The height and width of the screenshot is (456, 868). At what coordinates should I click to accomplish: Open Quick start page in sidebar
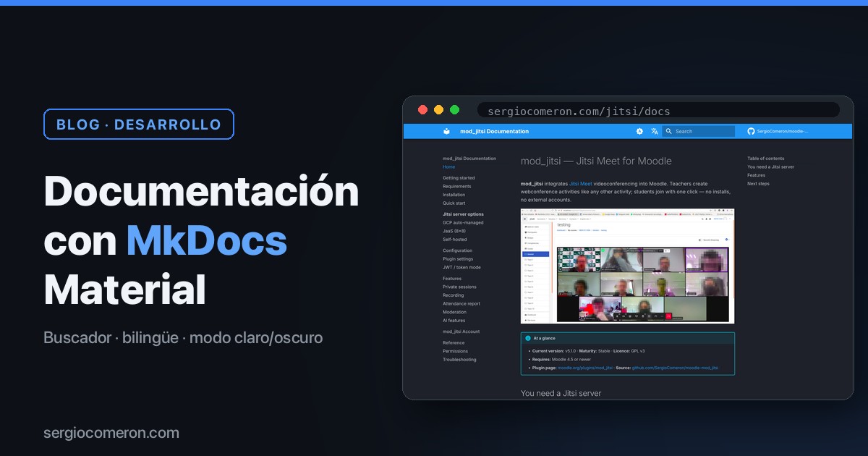click(454, 203)
